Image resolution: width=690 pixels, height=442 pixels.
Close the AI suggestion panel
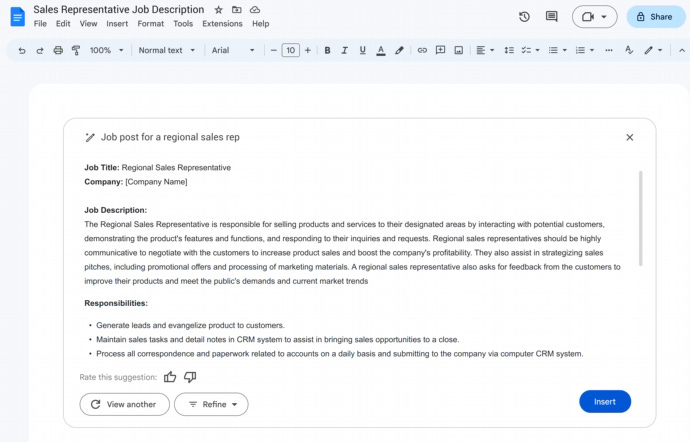630,137
